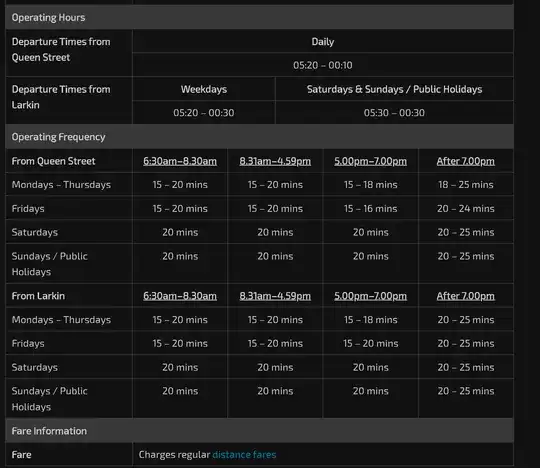Image resolution: width=540 pixels, height=468 pixels.
Task: Click the 5.00pm–7.00pm header under From Larkin
Action: pos(371,296)
